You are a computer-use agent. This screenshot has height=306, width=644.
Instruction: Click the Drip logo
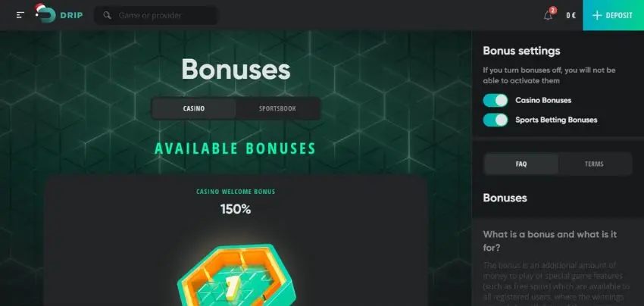[x=59, y=14]
